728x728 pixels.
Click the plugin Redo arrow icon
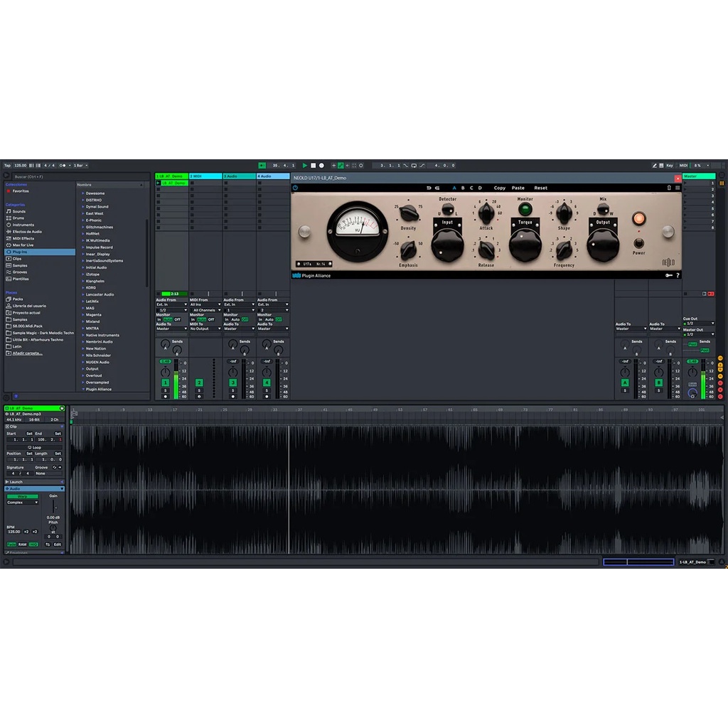(x=437, y=188)
